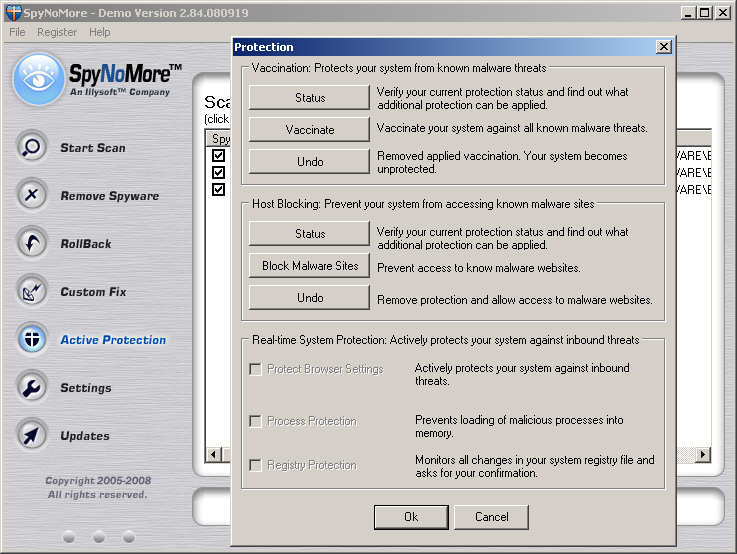Click the Start Scan magnifier icon
This screenshot has width=737, height=554.
click(32, 147)
